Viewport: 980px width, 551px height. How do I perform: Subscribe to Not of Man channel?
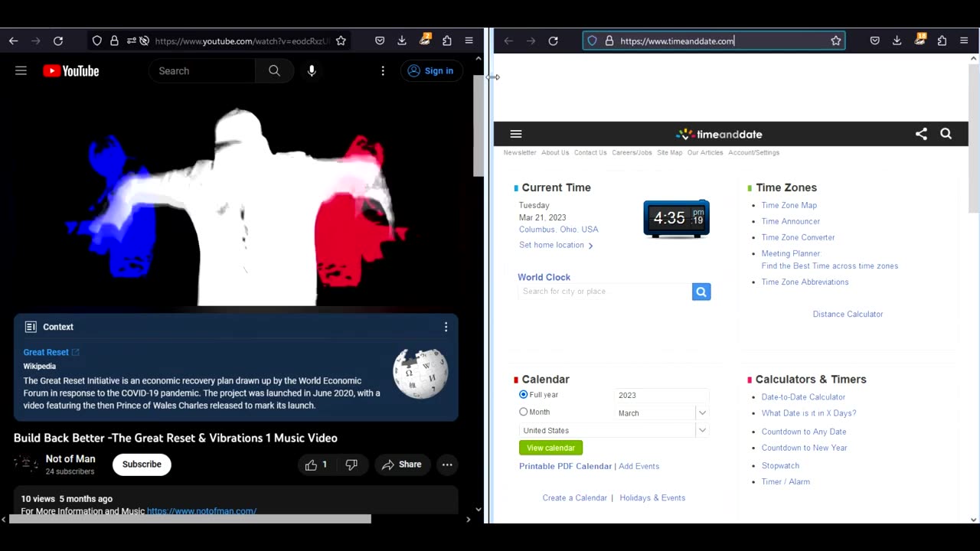click(x=142, y=465)
